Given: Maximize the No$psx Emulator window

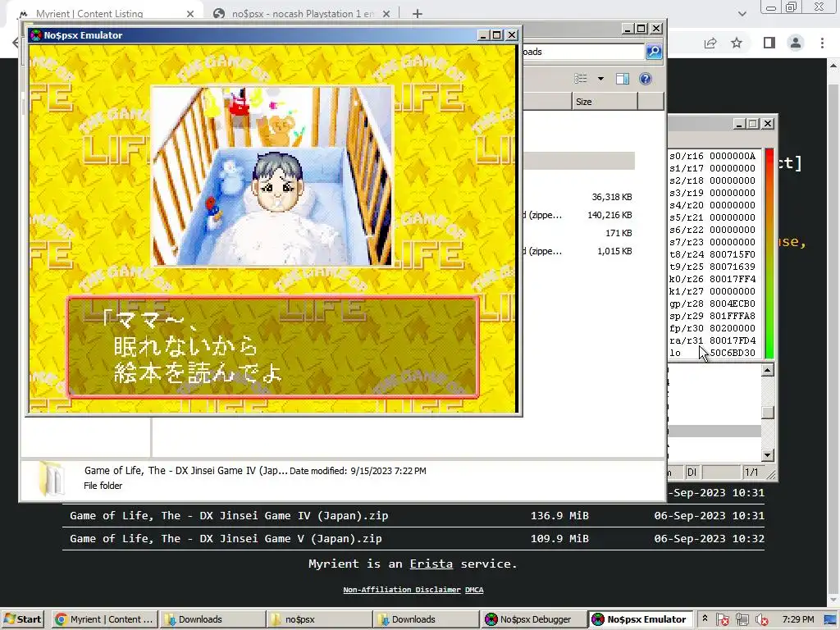Looking at the screenshot, I should click(496, 35).
